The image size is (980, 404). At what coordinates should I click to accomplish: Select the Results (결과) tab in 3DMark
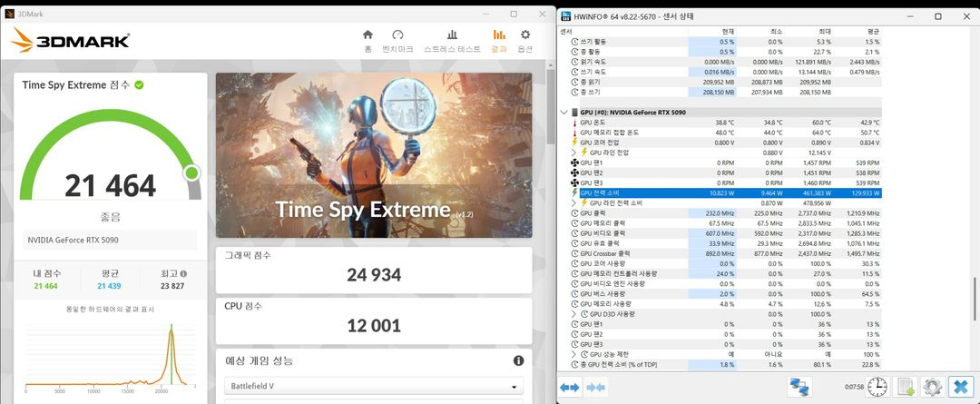click(499, 41)
